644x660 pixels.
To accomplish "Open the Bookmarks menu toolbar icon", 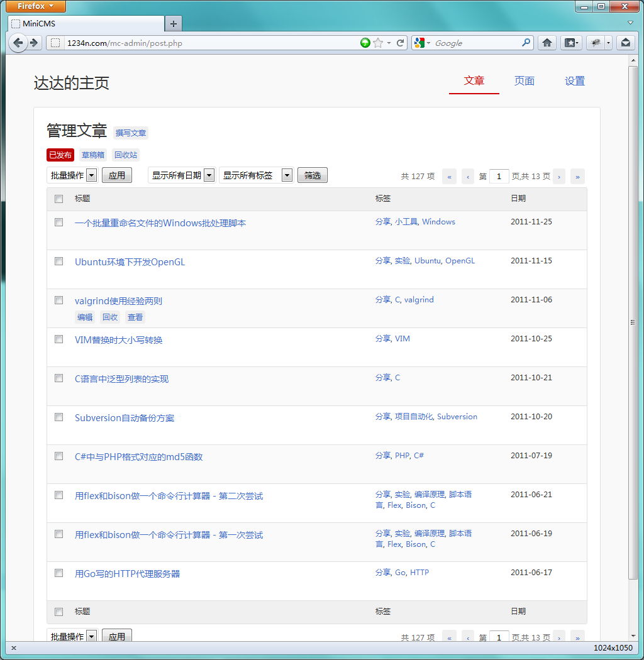I will pos(571,43).
